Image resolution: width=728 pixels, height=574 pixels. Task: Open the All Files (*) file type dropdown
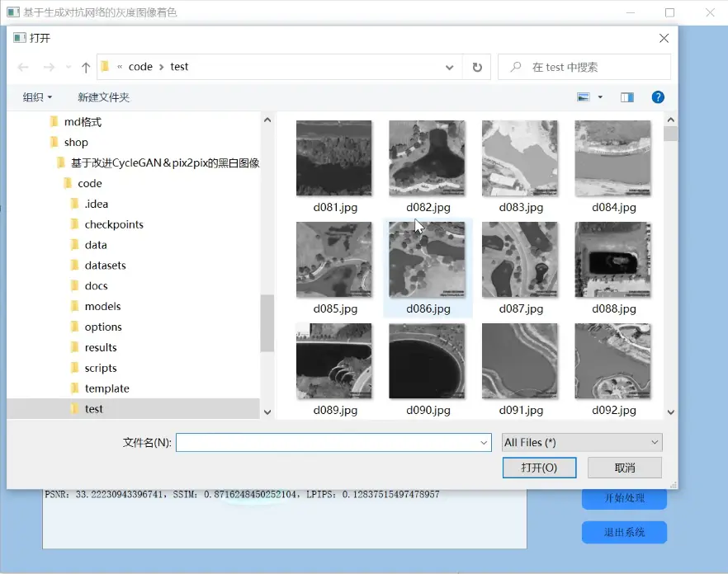[582, 443]
